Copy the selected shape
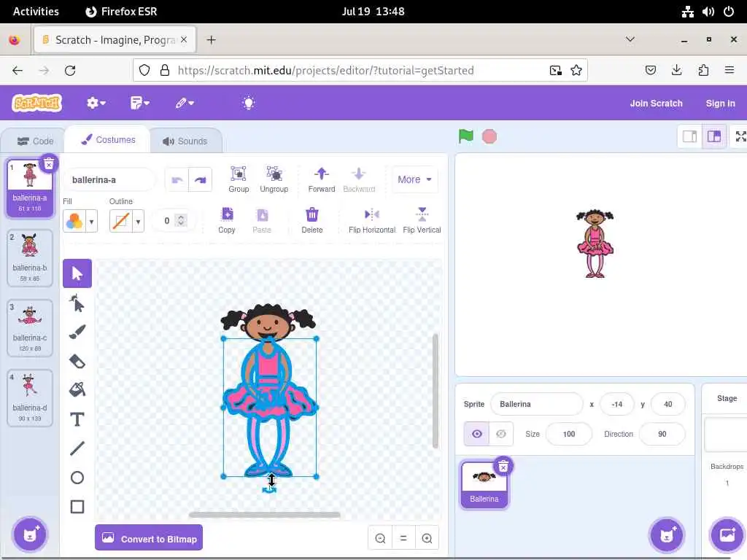747x560 pixels. pyautogui.click(x=227, y=220)
